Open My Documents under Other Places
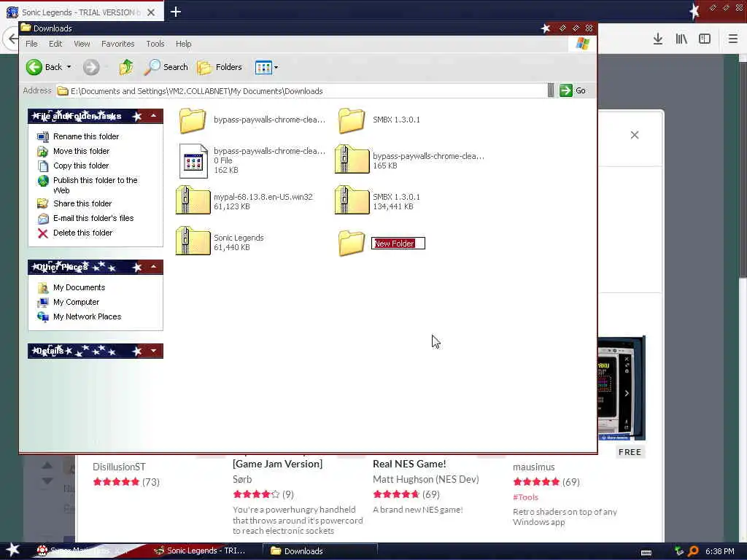The height and width of the screenshot is (560, 747). tap(79, 287)
